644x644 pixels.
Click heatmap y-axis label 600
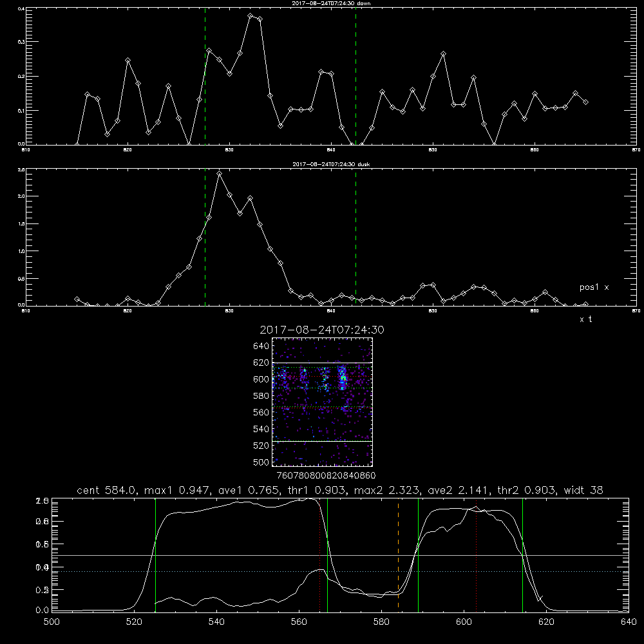[261, 379]
